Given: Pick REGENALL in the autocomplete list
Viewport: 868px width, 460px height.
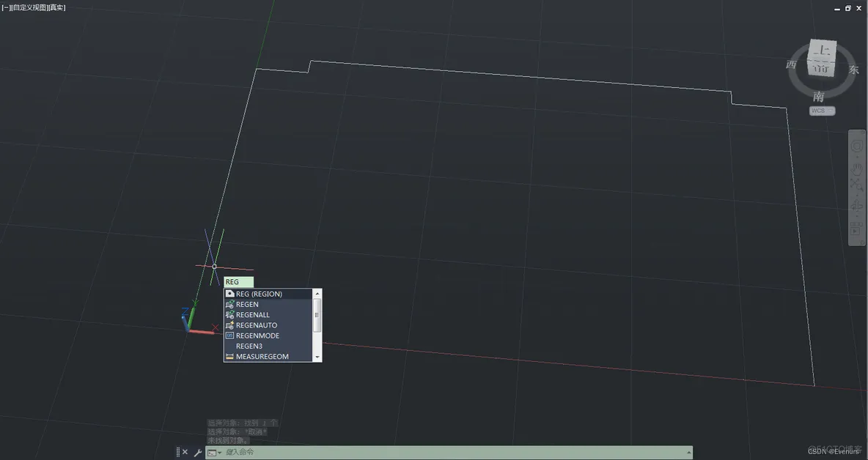Looking at the screenshot, I should click(x=268, y=314).
